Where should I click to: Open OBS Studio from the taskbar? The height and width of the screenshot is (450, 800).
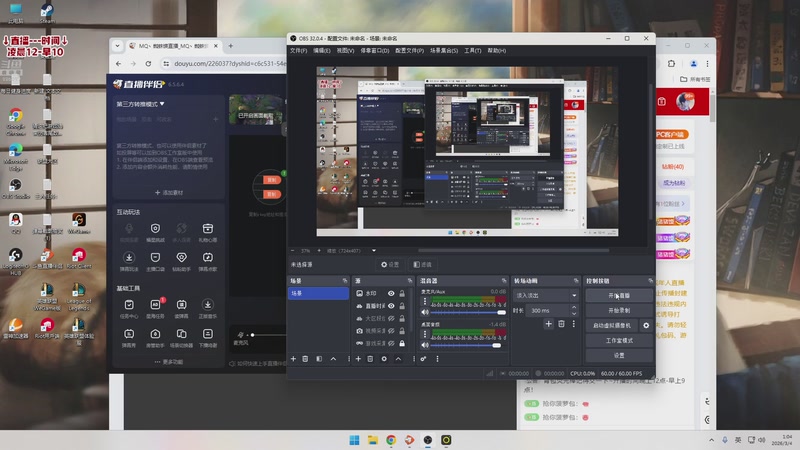coord(428,440)
